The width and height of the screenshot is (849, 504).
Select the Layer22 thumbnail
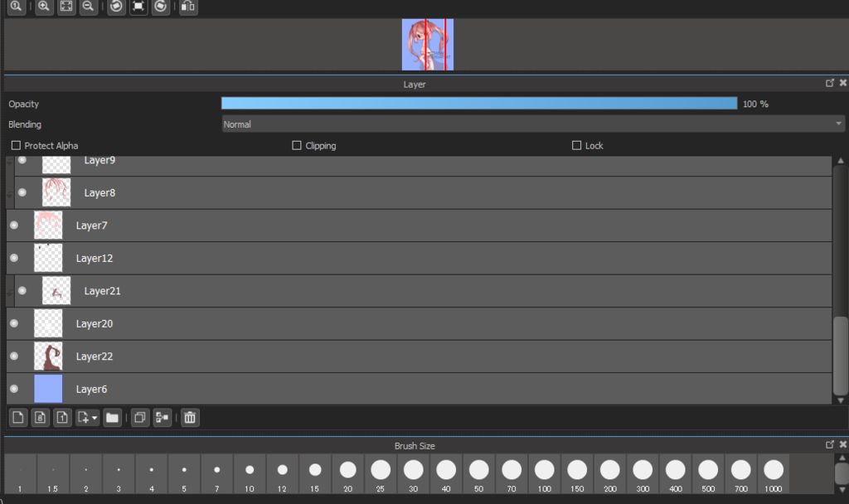(48, 356)
